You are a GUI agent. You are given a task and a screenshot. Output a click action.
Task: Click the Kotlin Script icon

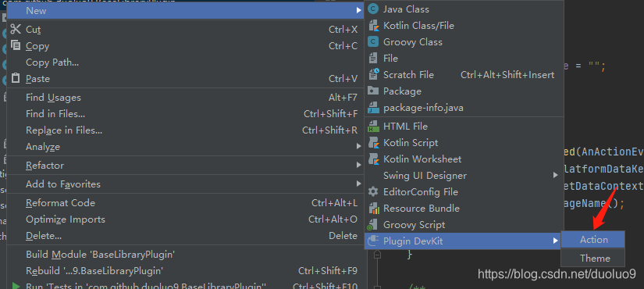click(373, 143)
